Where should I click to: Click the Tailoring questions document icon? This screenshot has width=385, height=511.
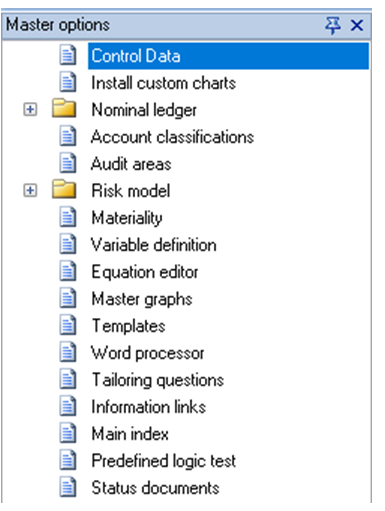point(68,379)
